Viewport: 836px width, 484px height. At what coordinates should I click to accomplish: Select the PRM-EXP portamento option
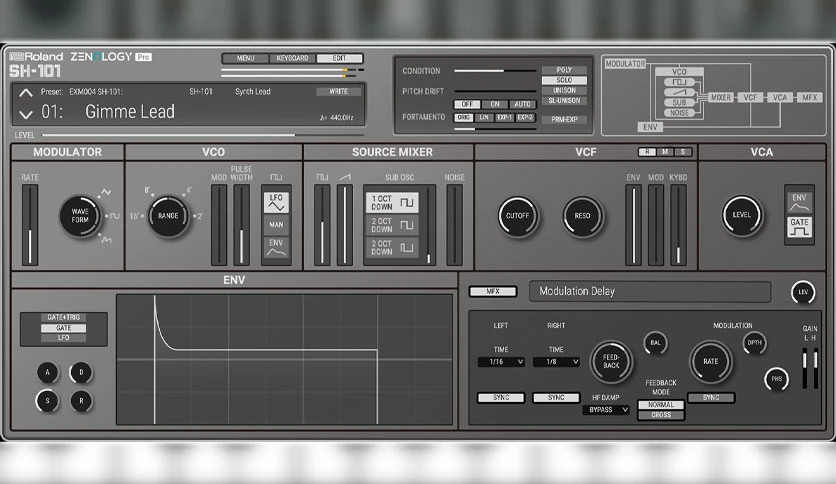(564, 119)
